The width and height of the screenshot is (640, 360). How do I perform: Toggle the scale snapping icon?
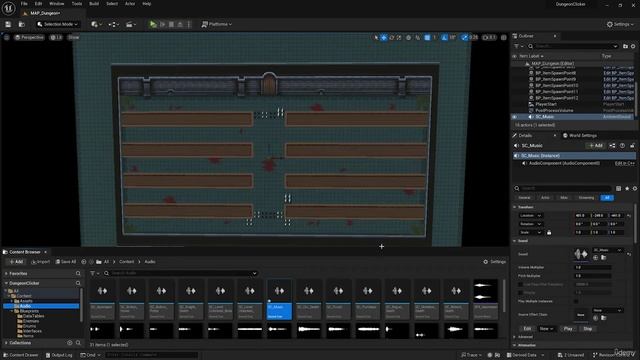point(464,38)
